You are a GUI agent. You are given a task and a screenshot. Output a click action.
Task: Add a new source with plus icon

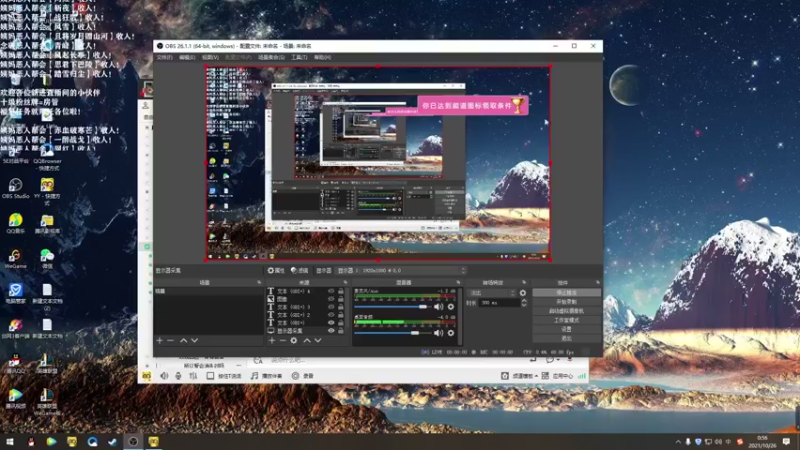point(272,340)
